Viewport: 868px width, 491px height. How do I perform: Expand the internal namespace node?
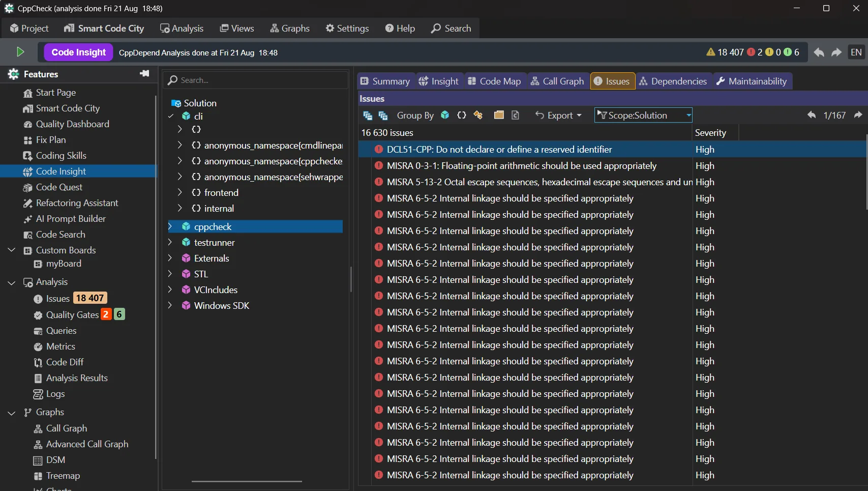point(179,208)
